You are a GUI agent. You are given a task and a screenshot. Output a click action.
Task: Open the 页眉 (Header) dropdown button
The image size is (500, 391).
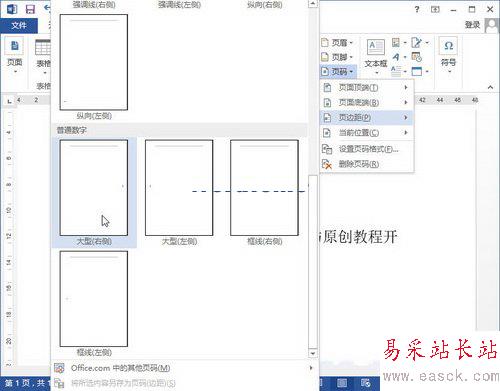337,43
